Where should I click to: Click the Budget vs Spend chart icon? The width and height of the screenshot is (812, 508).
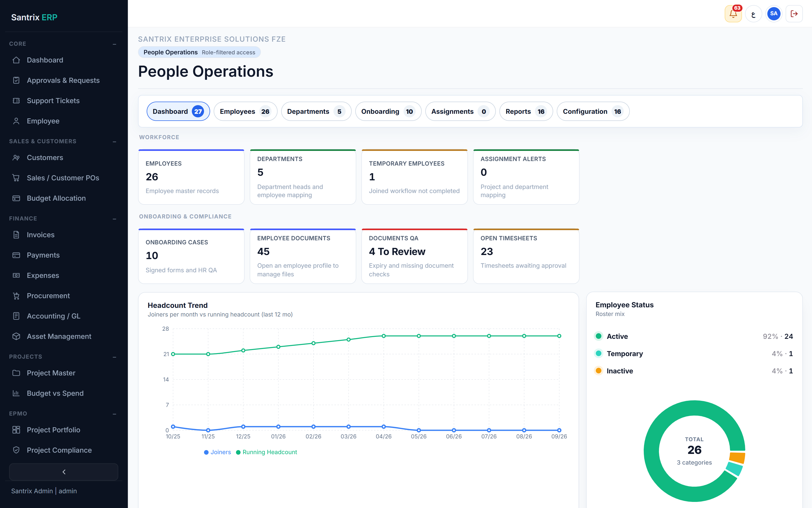tap(16, 393)
